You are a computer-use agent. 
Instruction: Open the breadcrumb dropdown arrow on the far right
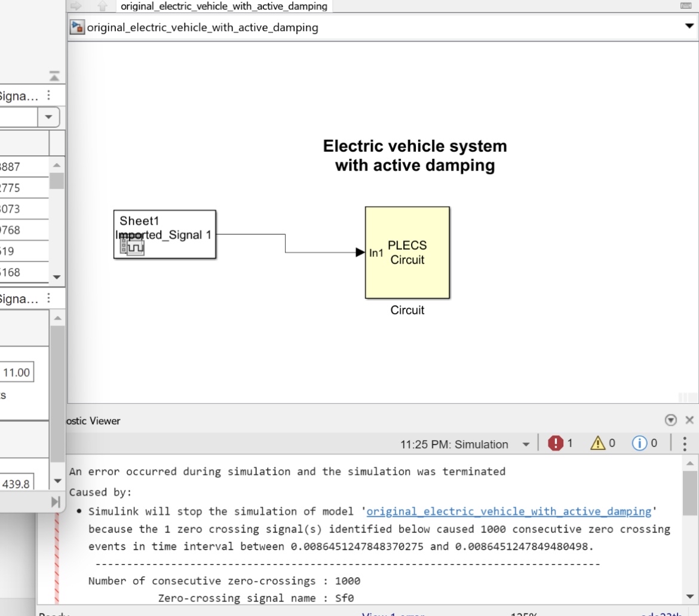(x=689, y=27)
